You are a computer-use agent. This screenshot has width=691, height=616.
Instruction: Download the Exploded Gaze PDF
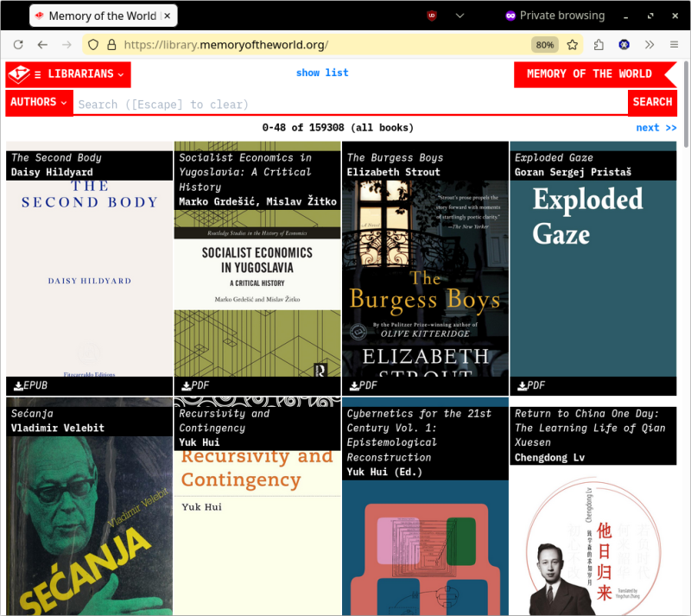tap(530, 385)
